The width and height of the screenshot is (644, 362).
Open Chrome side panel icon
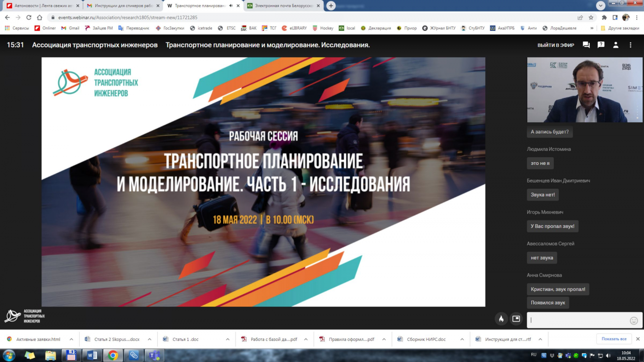[615, 17]
